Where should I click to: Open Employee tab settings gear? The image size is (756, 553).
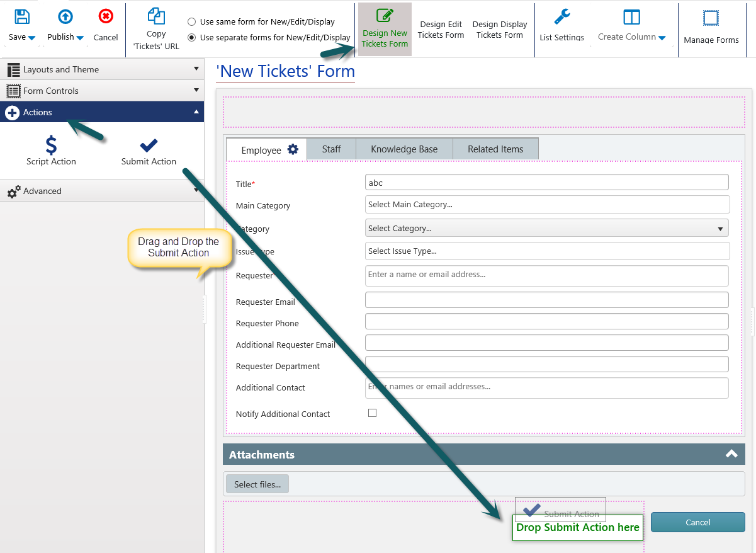pos(293,149)
